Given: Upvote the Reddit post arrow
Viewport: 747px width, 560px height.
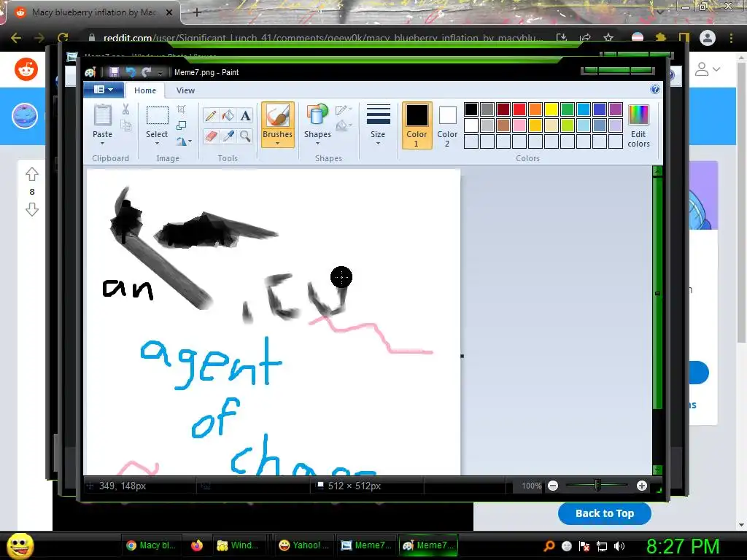Looking at the screenshot, I should pyautogui.click(x=32, y=174).
